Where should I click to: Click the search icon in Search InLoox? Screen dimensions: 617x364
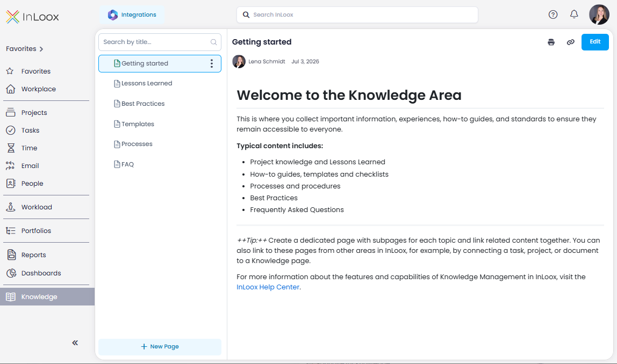pyautogui.click(x=246, y=15)
